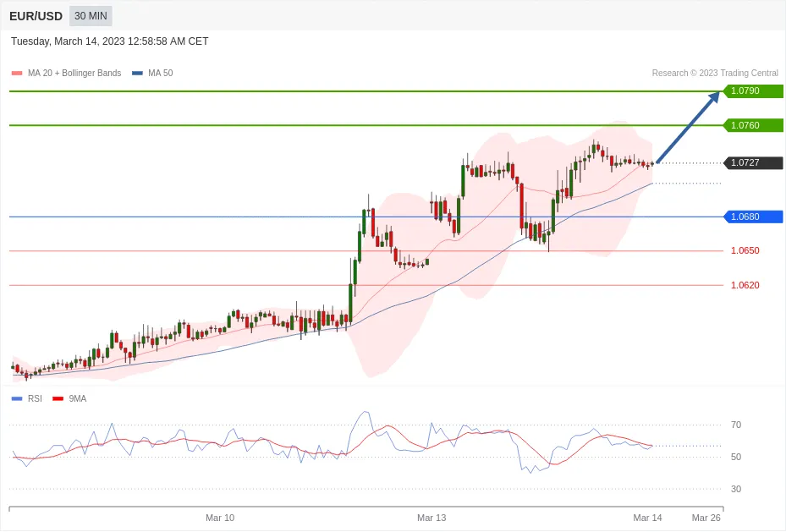
Task: Click the 1.0620 red support label
Action: (745, 285)
